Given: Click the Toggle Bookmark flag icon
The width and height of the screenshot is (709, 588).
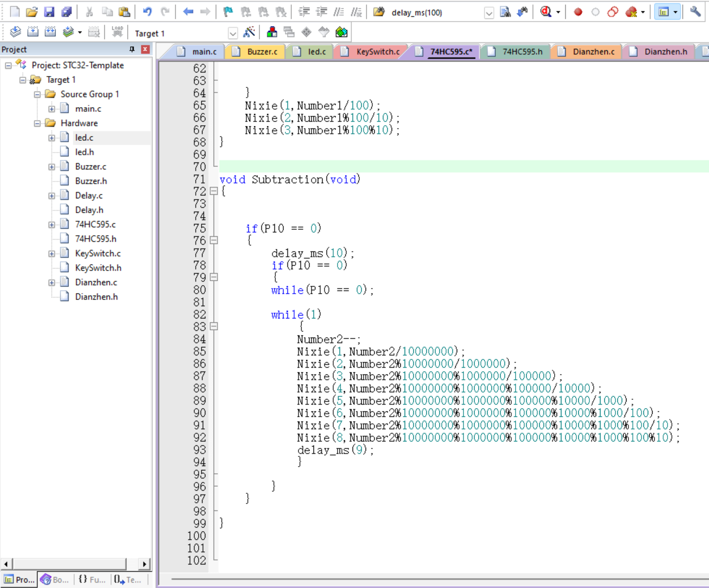Looking at the screenshot, I should point(228,12).
